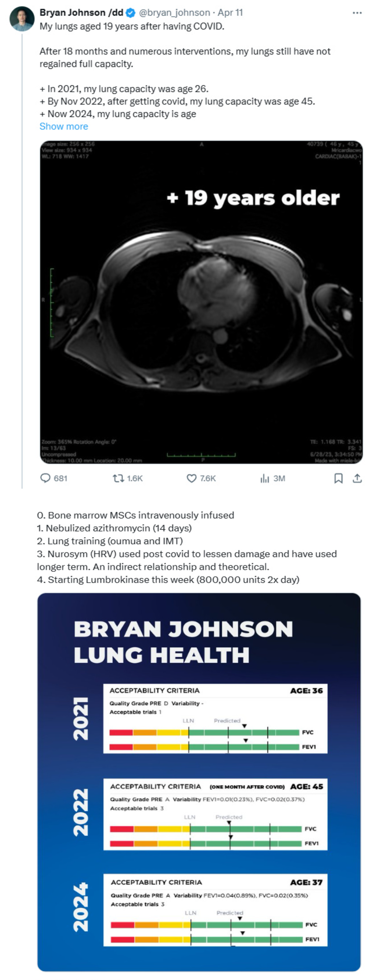Click the retweet arrows icon
The width and height of the screenshot is (371, 980).
pyautogui.click(x=117, y=478)
